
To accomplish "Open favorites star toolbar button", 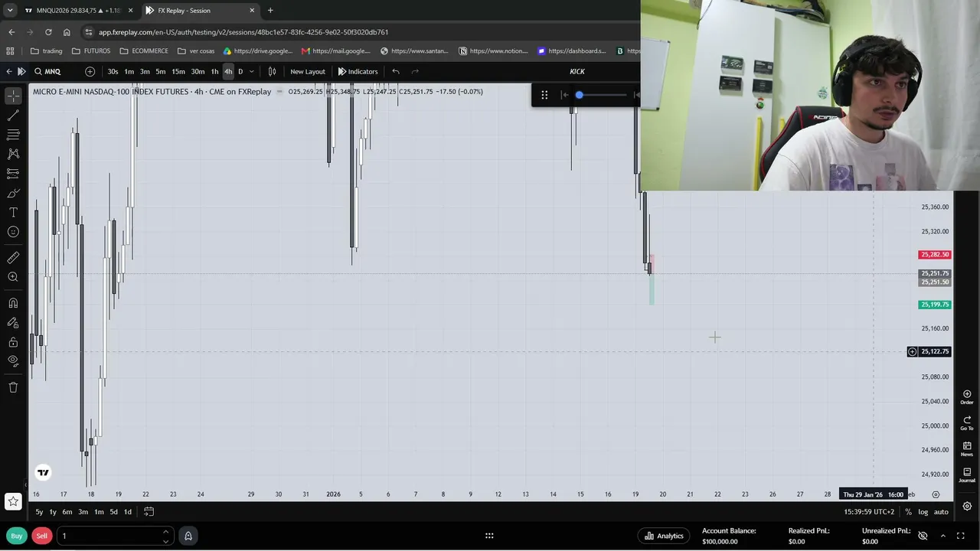I will pos(13,502).
